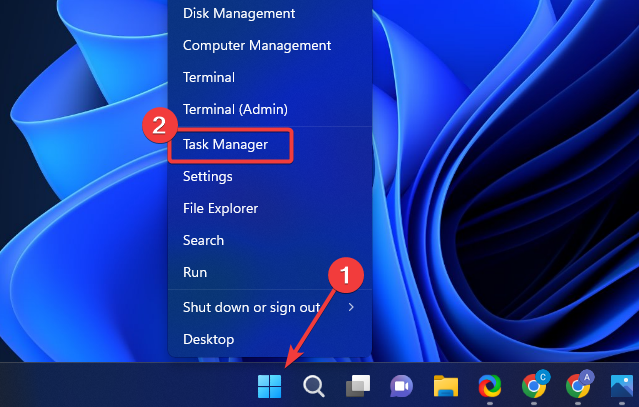Open Settings from the context menu
Viewport: 639px width, 407px height.
[270, 176]
